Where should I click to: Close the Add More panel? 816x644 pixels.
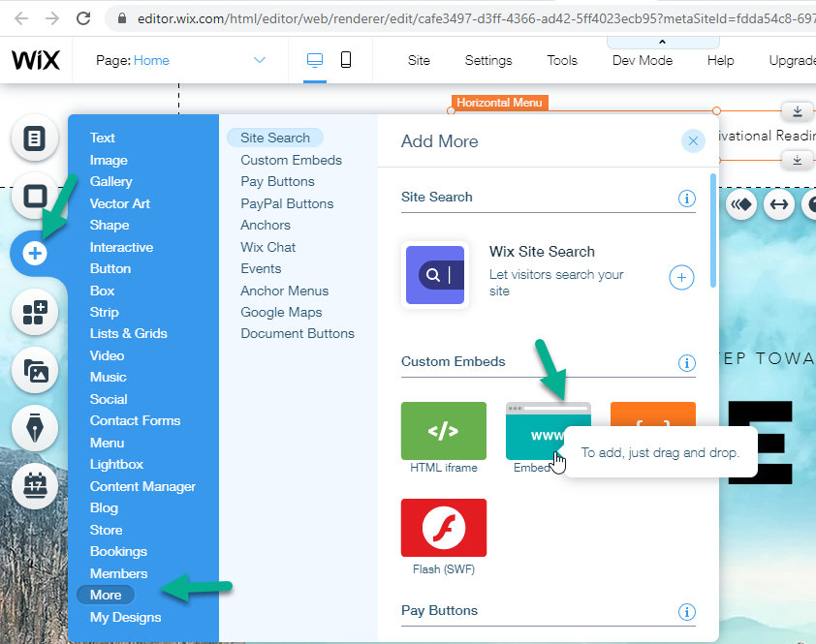point(693,141)
